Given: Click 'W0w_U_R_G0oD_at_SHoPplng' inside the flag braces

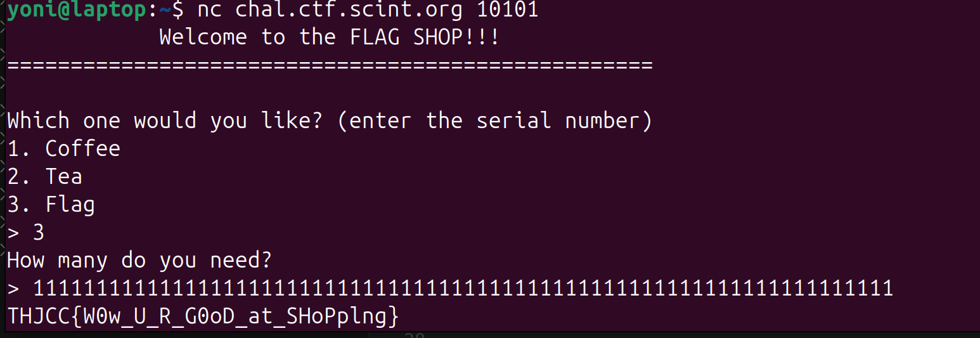Looking at the screenshot, I should pyautogui.click(x=235, y=316).
